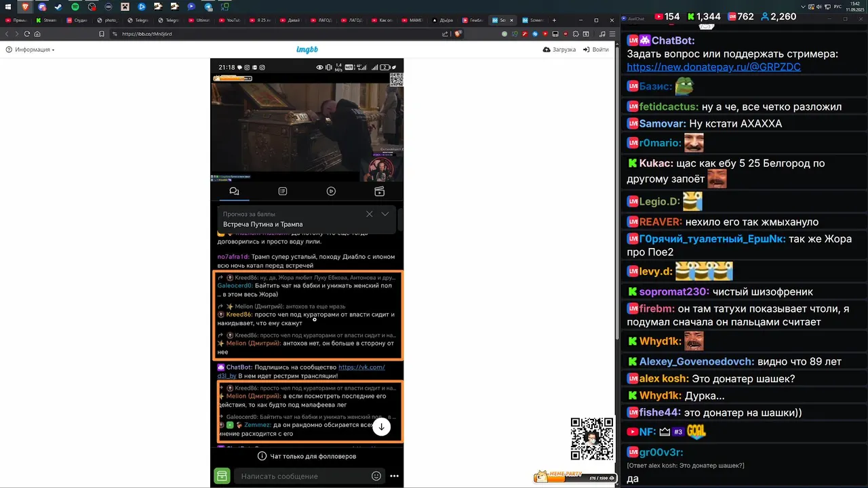Screen dimensions: 868x488
Task: Click the URL address field ibb.co
Action: pos(271,34)
